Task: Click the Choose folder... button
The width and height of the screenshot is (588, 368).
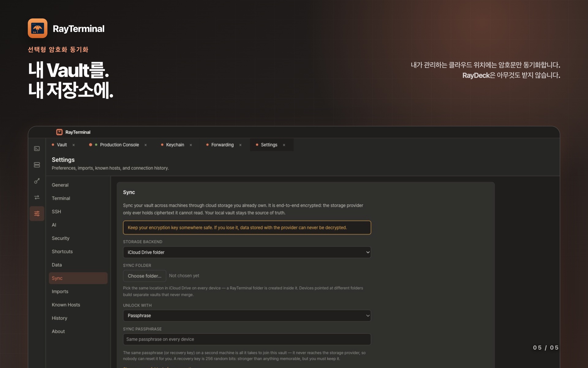Action: (x=145, y=276)
